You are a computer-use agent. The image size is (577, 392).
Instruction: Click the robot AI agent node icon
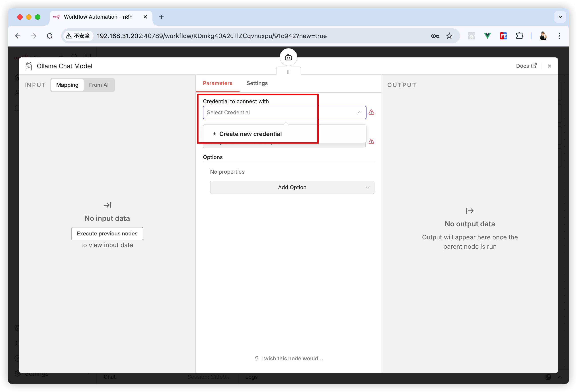coord(288,57)
